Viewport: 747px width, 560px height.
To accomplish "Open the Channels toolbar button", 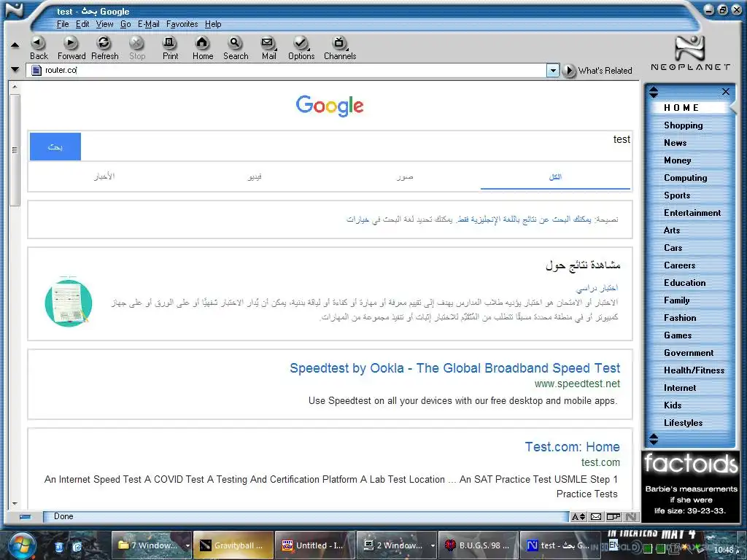I will pyautogui.click(x=340, y=48).
